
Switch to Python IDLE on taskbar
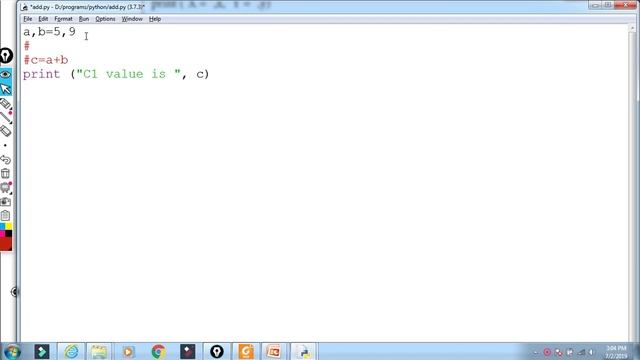(x=303, y=351)
